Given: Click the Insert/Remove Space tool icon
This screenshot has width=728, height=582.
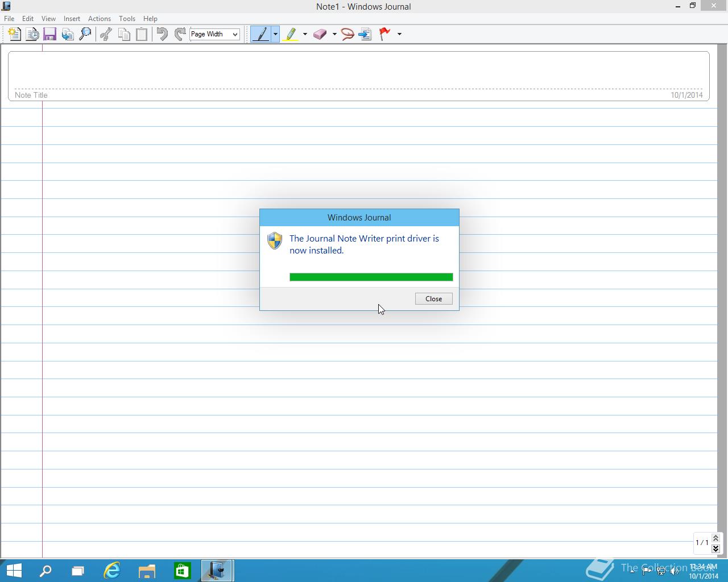Looking at the screenshot, I should click(x=365, y=34).
